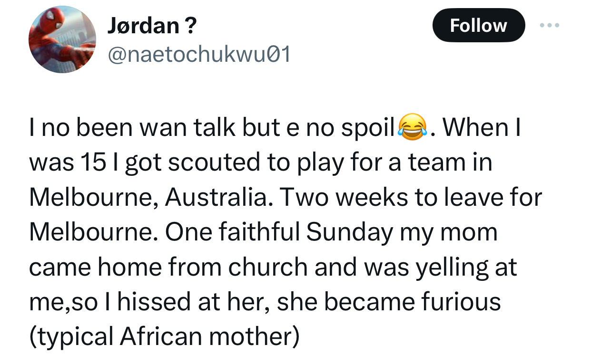The width and height of the screenshot is (591, 364).
Task: Tap "(typical African mother)" at the tweet's end
Action: click(164, 336)
